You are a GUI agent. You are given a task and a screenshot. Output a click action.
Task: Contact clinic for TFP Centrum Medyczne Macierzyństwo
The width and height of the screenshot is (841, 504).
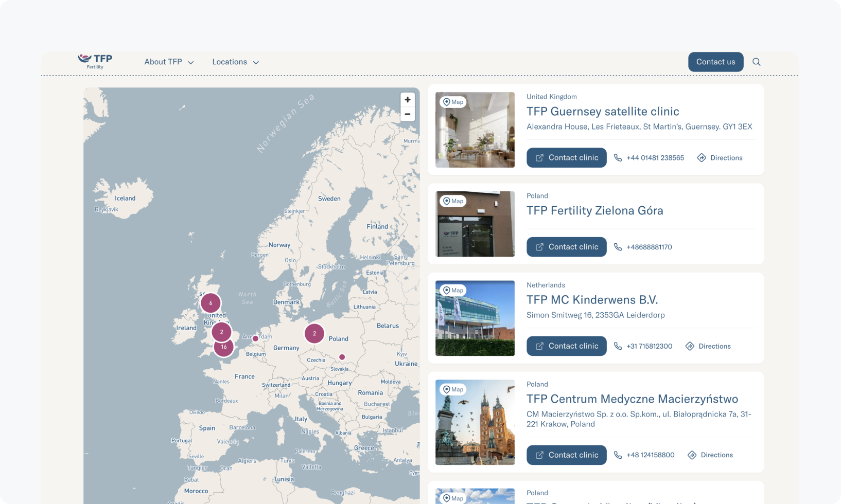pyautogui.click(x=566, y=455)
